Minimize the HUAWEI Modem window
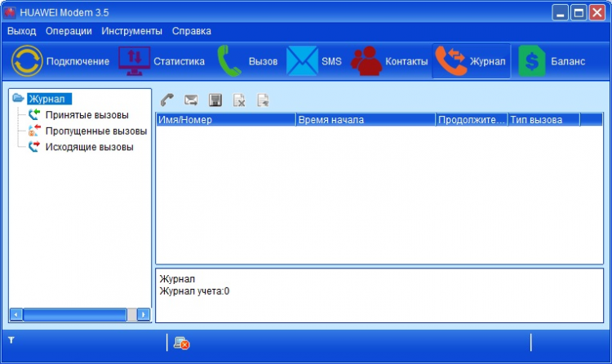 click(560, 13)
